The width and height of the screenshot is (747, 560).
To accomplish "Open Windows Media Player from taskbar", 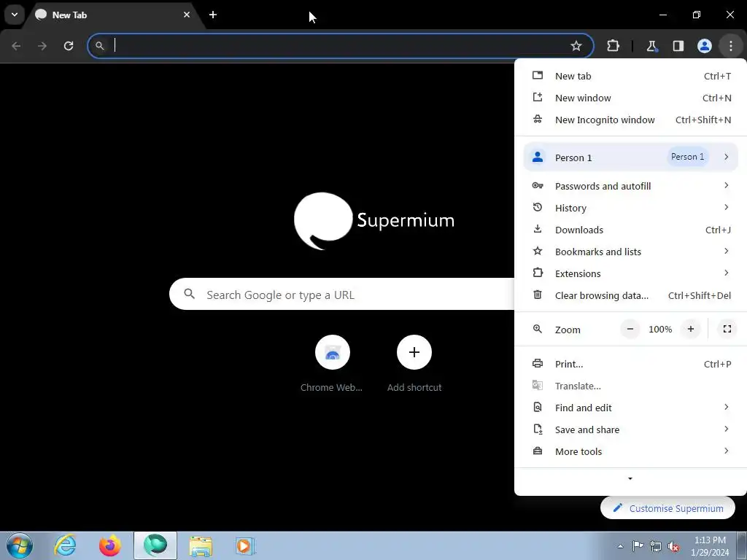I will click(245, 545).
